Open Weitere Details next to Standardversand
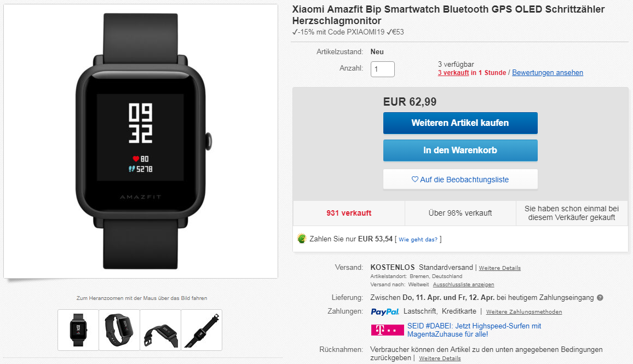Image resolution: width=633 pixels, height=364 pixels. click(500, 268)
